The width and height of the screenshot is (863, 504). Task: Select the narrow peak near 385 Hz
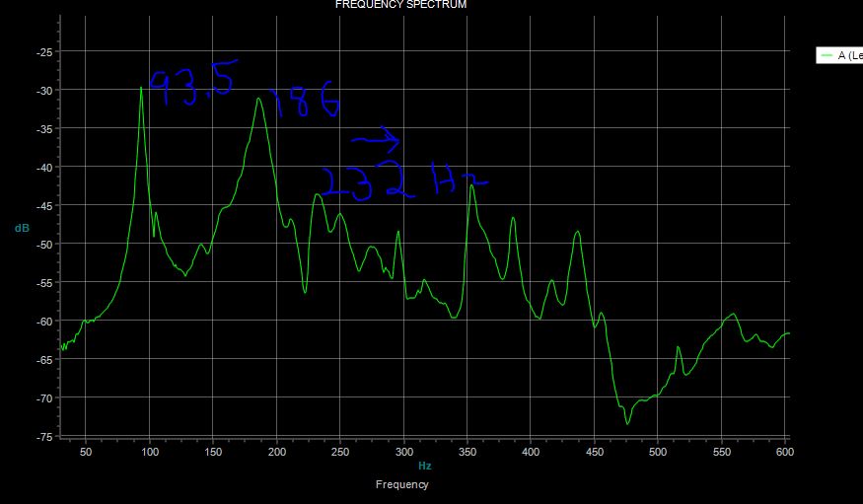[513, 218]
